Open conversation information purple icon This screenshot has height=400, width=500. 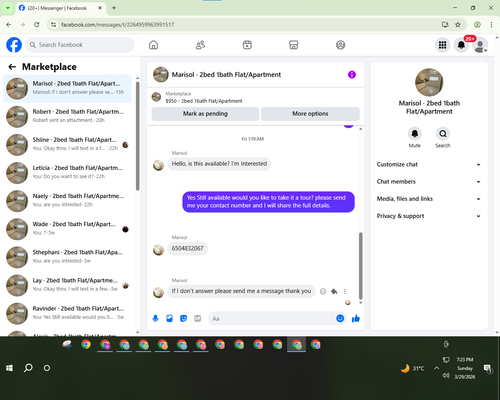352,75
